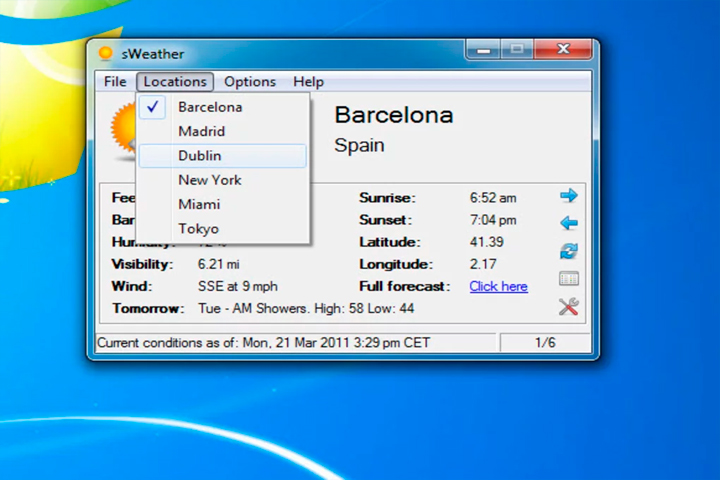720x480 pixels.
Task: Click the sunrise time 6:52 am
Action: tap(493, 198)
